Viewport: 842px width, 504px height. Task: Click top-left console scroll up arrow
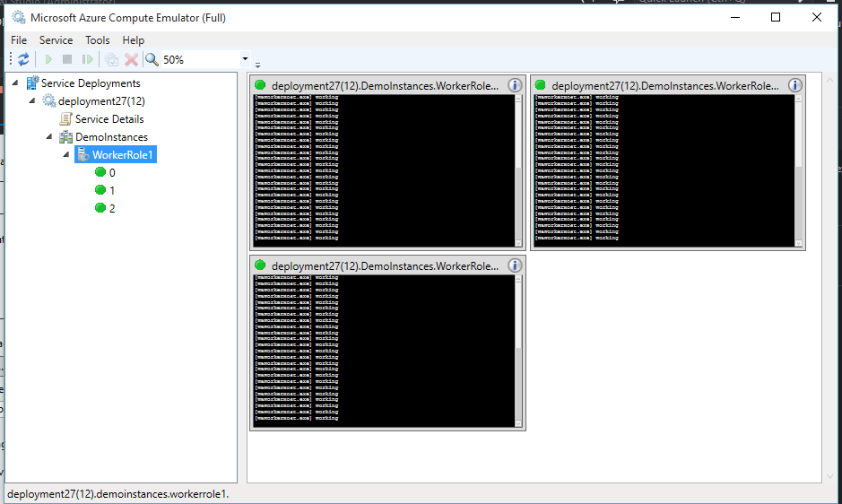pos(518,99)
